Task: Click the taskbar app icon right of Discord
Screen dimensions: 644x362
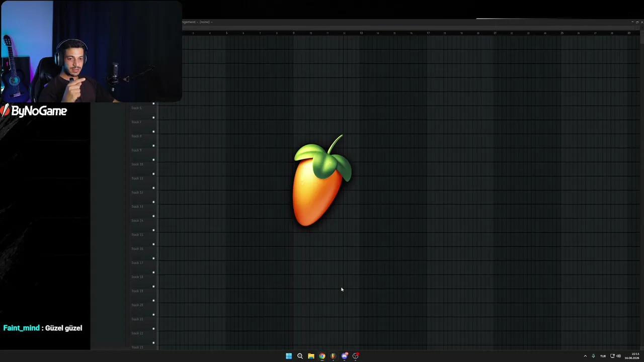Action: [356, 356]
